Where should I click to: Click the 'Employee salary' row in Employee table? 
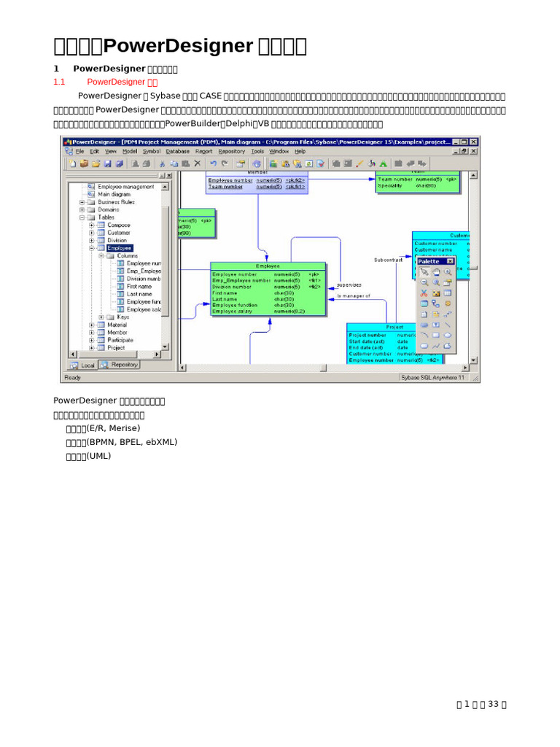coord(268,311)
